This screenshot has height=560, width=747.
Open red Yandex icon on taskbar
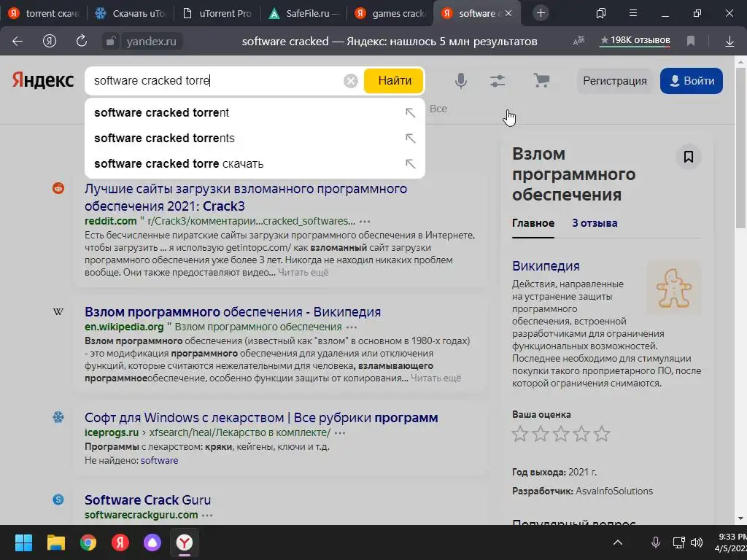pos(120,542)
